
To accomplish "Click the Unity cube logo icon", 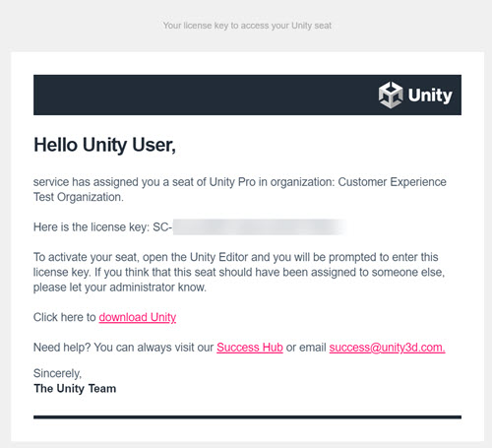I will point(391,95).
